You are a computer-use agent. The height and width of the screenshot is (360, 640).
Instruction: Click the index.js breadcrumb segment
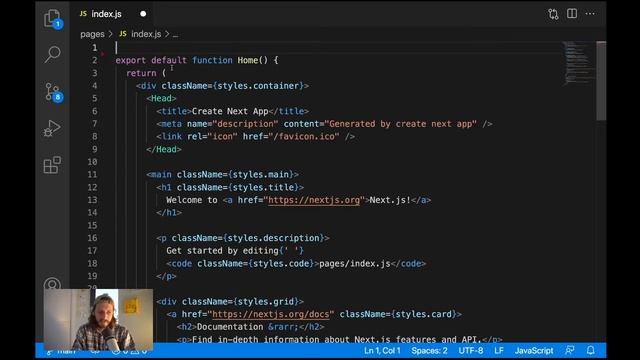click(x=140, y=34)
